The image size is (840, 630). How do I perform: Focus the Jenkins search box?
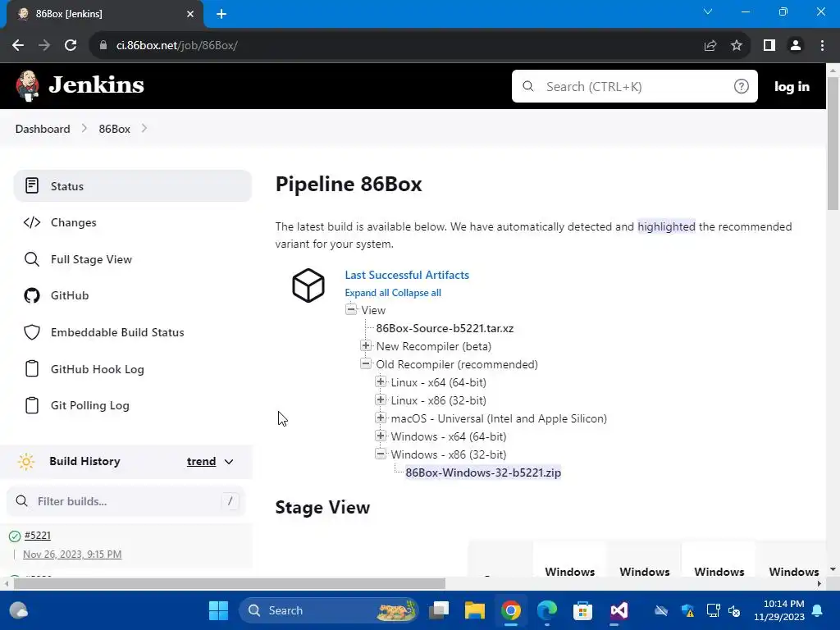coord(634,86)
